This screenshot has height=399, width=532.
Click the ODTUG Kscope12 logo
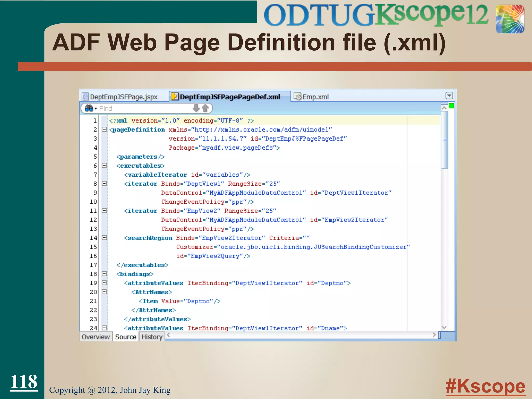377,16
